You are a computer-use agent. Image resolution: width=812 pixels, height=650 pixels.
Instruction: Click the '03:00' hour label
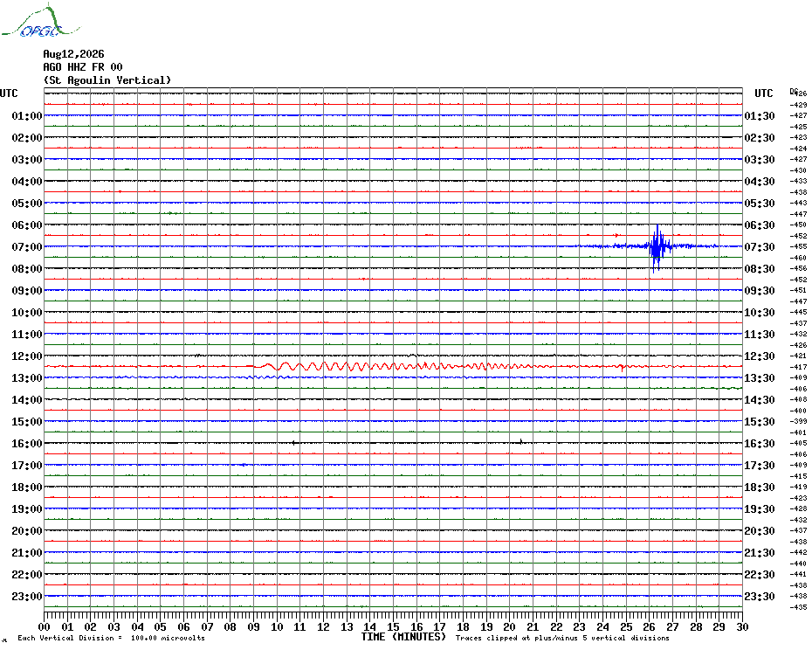click(x=27, y=159)
